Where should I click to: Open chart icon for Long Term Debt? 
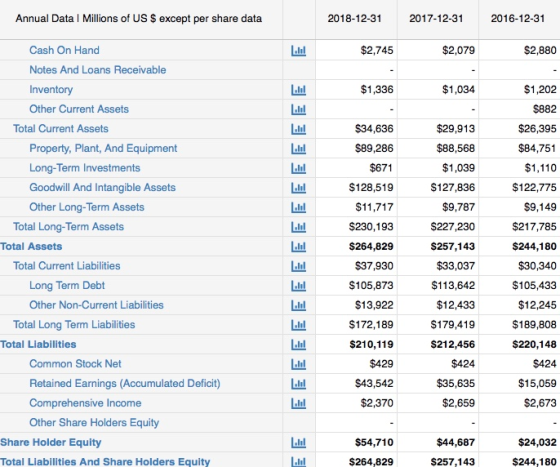coord(299,286)
